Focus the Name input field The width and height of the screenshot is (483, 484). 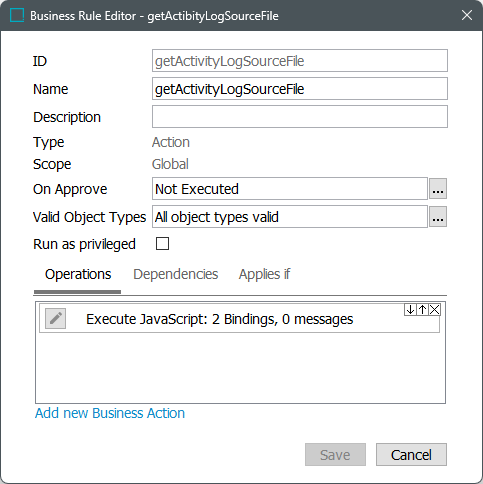300,89
